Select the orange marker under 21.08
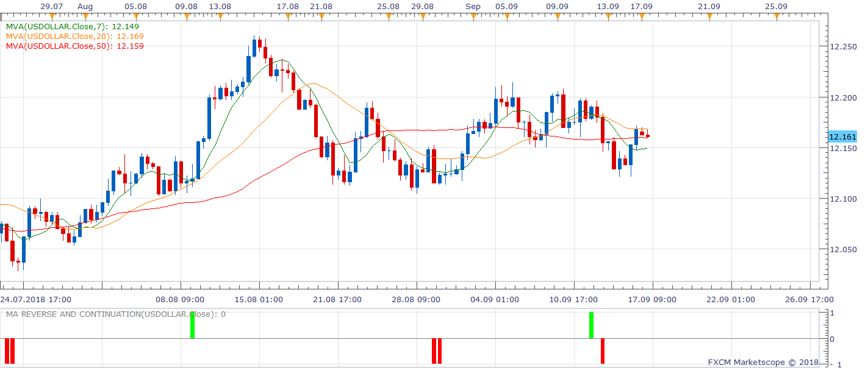The image size is (868, 368). (x=321, y=17)
